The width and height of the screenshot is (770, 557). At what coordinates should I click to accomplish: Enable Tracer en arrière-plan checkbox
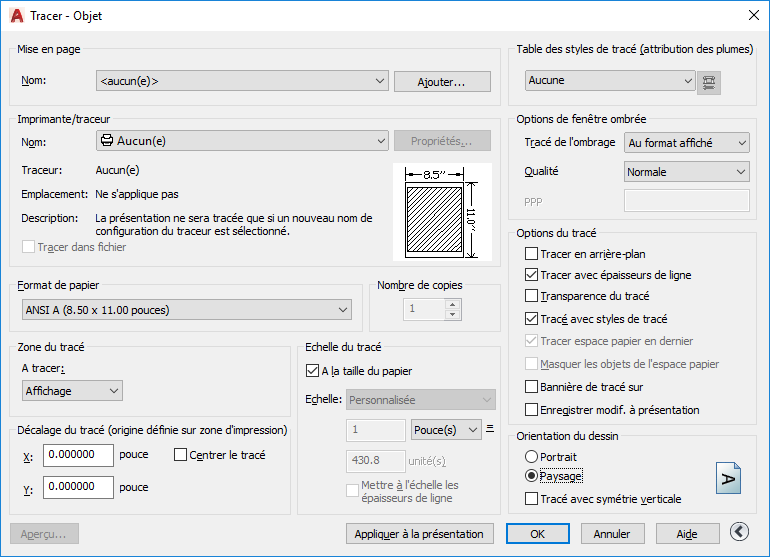[x=532, y=254]
